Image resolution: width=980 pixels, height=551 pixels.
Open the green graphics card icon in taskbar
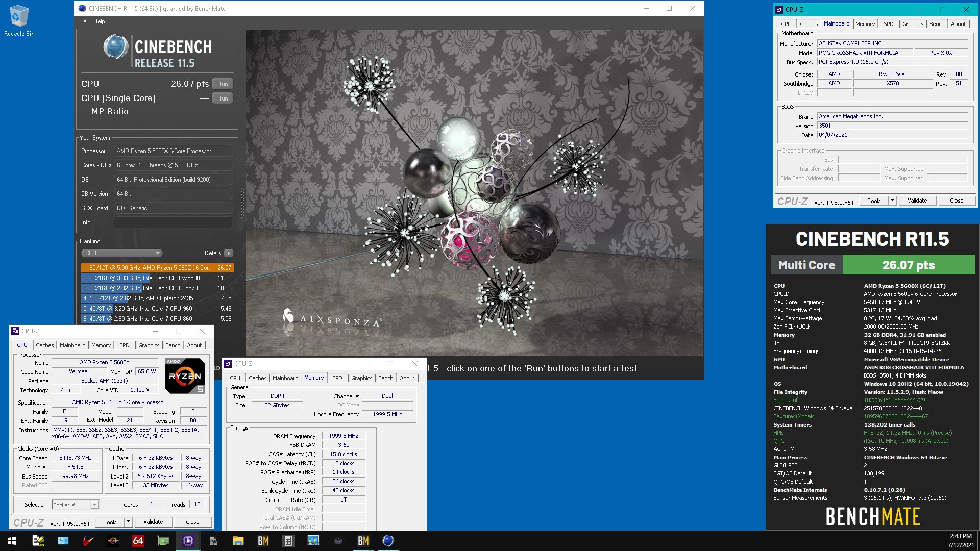163,541
